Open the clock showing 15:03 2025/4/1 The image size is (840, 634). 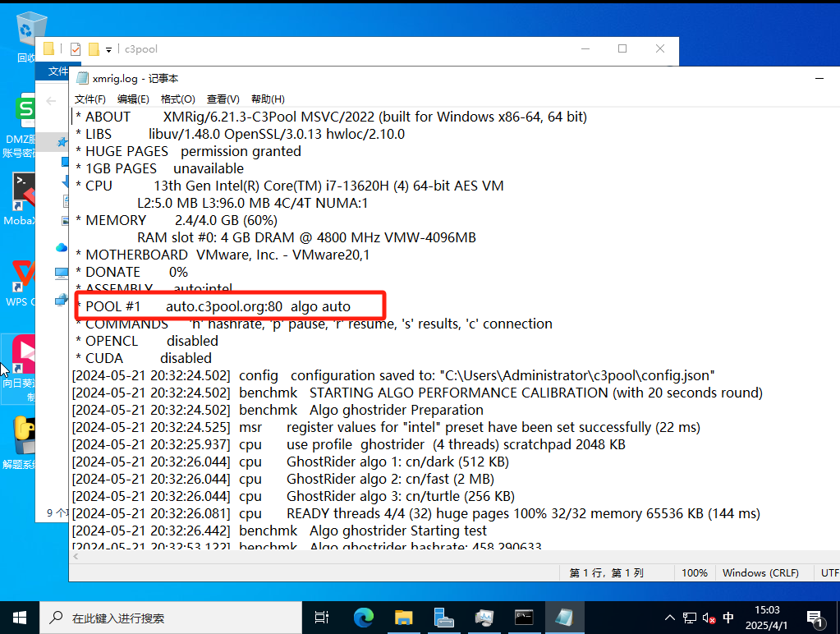[x=767, y=618]
